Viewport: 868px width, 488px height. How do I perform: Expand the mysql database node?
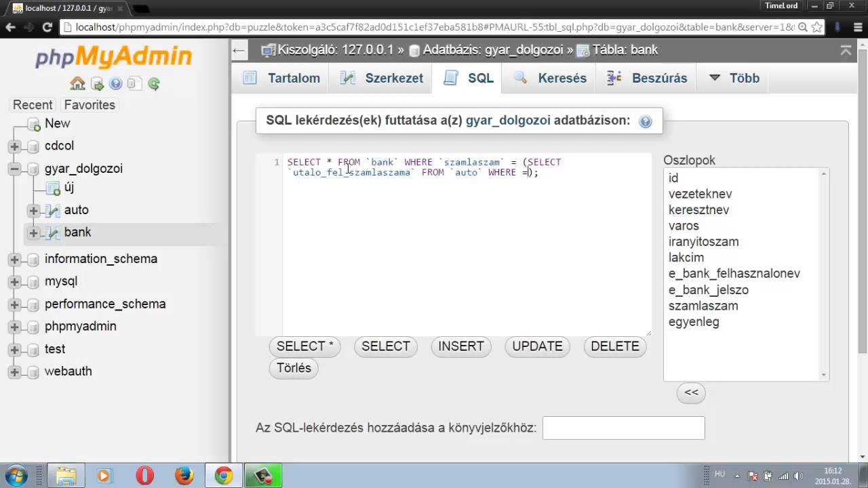pyautogui.click(x=14, y=282)
